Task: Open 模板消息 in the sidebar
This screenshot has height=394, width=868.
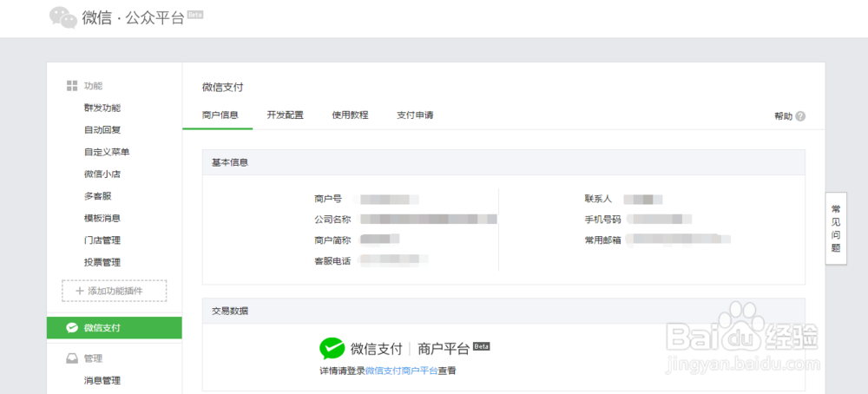Action: click(x=102, y=218)
